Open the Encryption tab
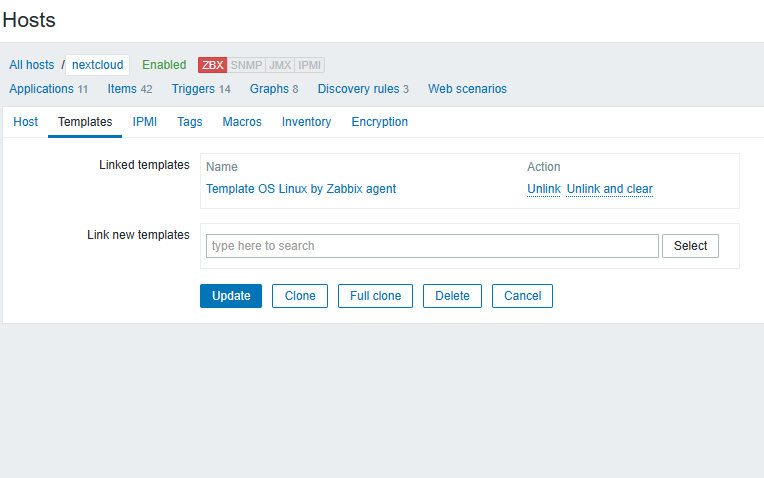 click(379, 122)
